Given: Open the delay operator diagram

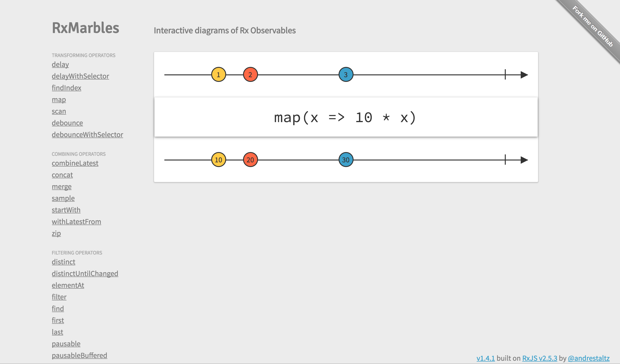Looking at the screenshot, I should tap(60, 64).
